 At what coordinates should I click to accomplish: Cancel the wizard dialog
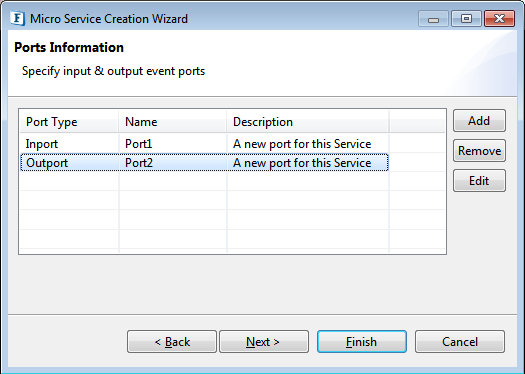(460, 342)
